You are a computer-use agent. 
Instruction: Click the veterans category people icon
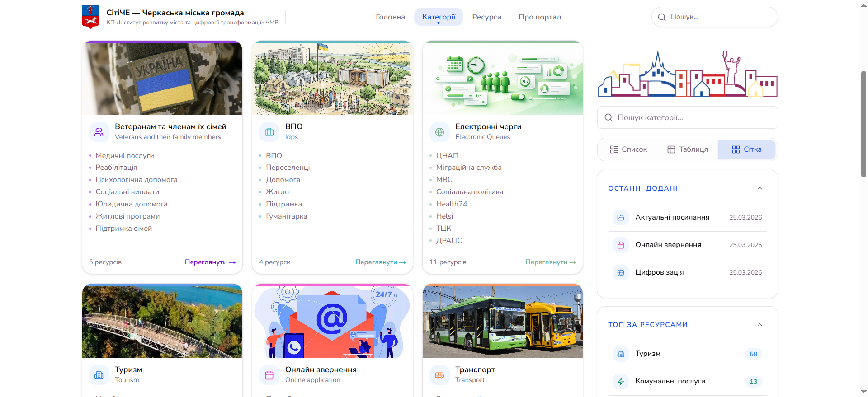[x=99, y=132]
